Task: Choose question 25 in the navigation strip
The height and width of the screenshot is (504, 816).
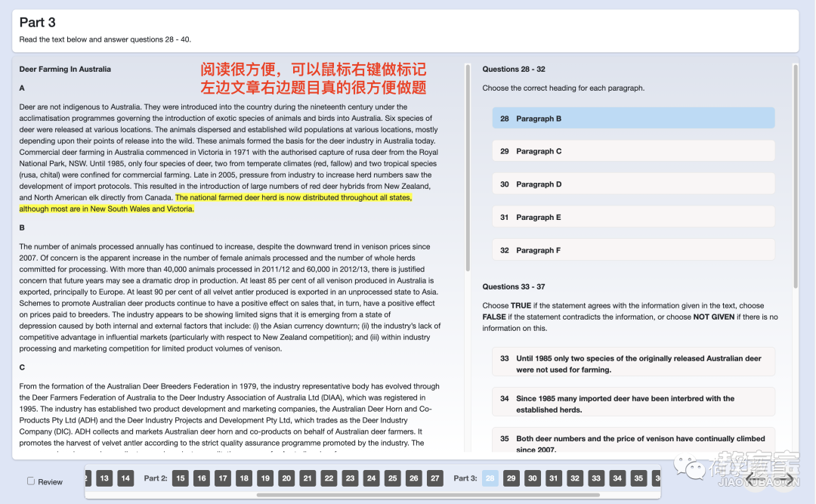Action: [x=393, y=478]
